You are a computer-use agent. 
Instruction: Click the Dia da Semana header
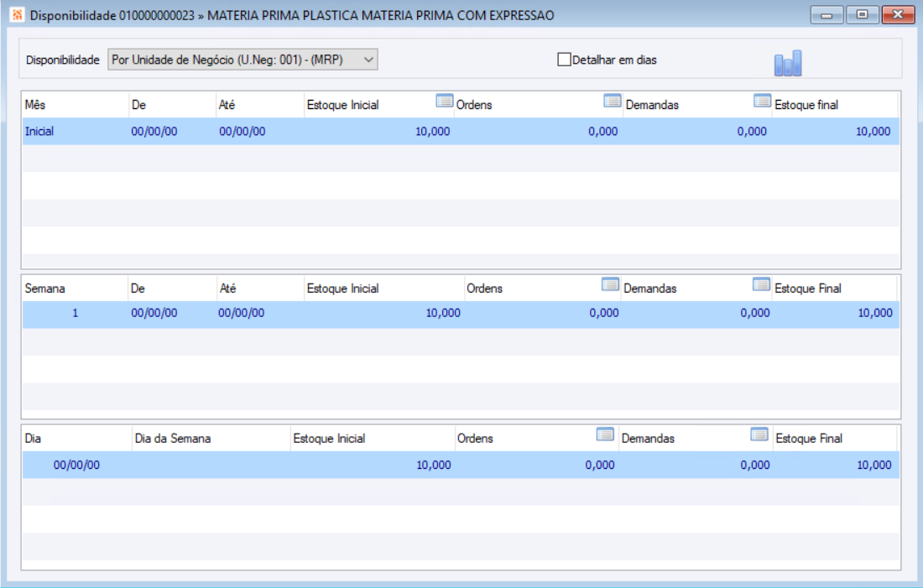[x=173, y=439]
